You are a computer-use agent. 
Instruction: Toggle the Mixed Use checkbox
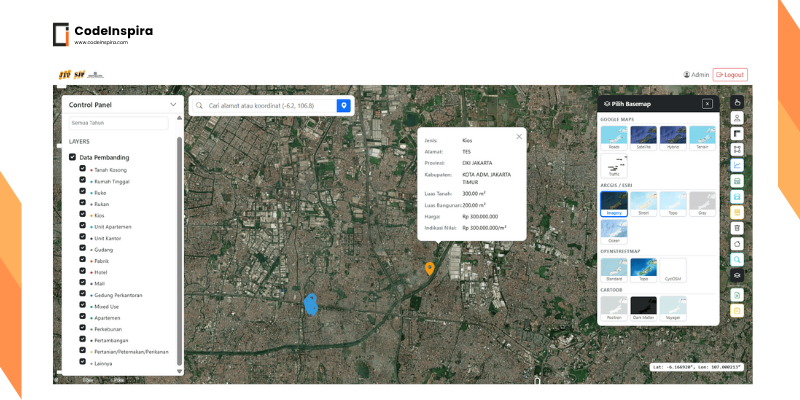click(83, 305)
